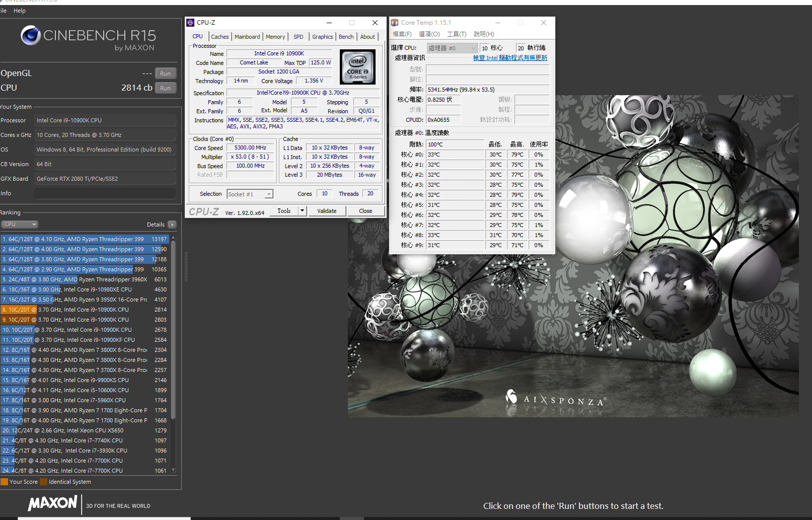This screenshot has width=812, height=520.
Task: Open ranking Details arrow button
Action: click(172, 225)
